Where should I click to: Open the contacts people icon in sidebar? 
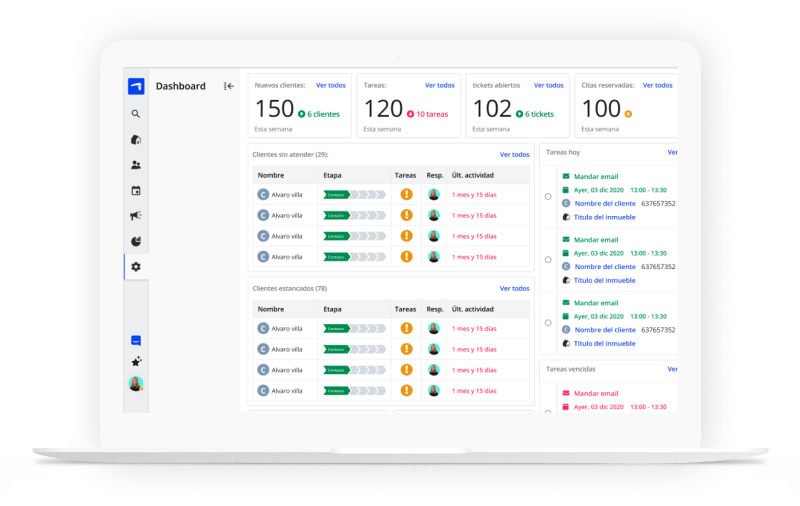coord(136,165)
